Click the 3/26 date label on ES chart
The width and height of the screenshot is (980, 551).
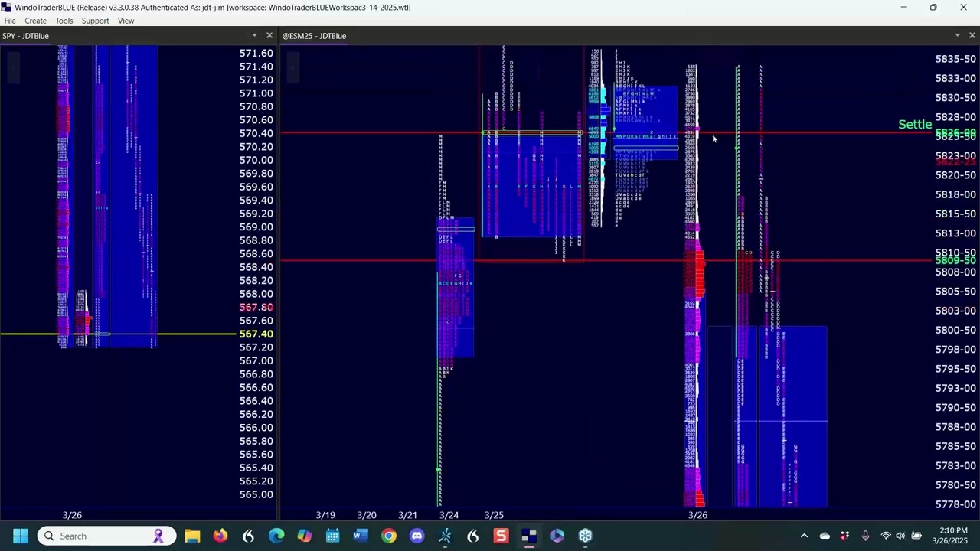tap(697, 515)
